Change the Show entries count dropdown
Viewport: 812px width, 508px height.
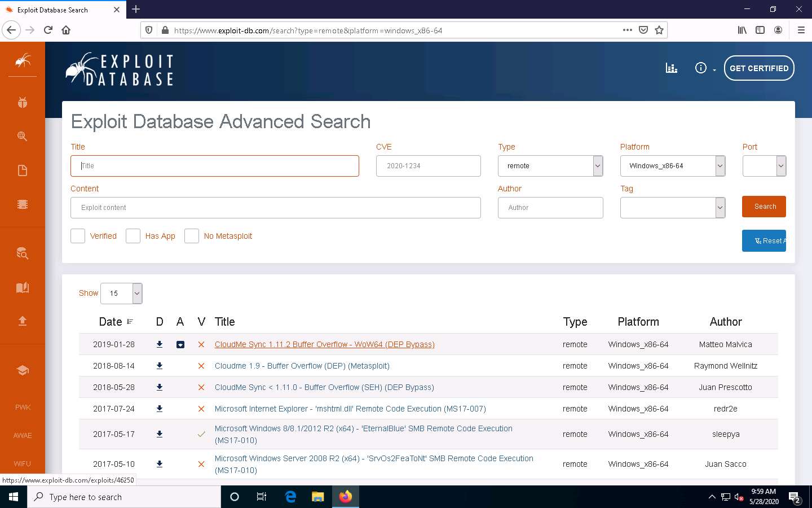[121, 294]
